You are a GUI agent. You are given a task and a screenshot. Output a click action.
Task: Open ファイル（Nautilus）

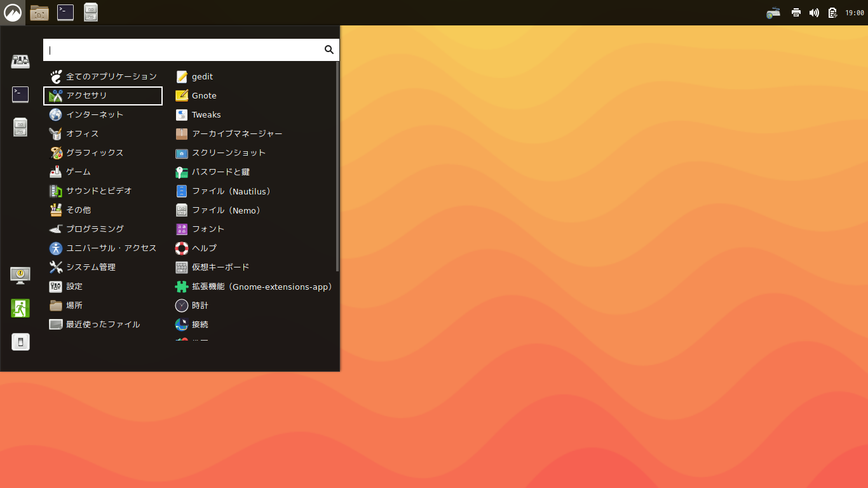253,191
